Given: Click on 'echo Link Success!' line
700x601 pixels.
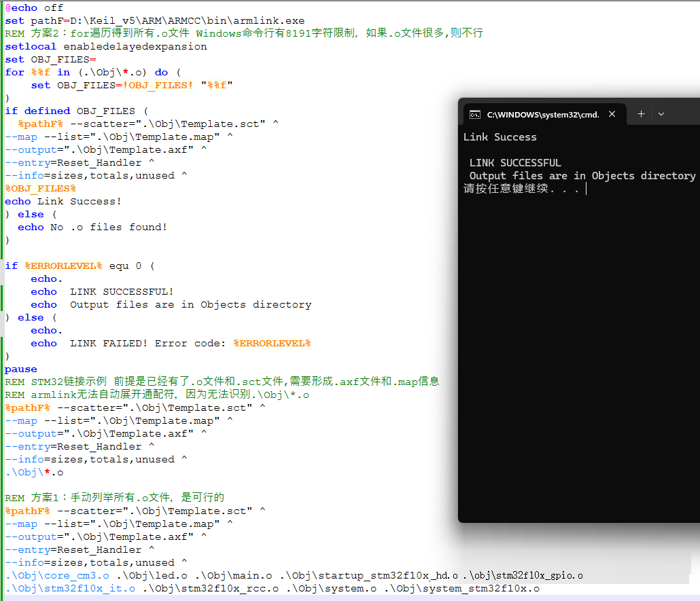Looking at the screenshot, I should (x=63, y=201).
